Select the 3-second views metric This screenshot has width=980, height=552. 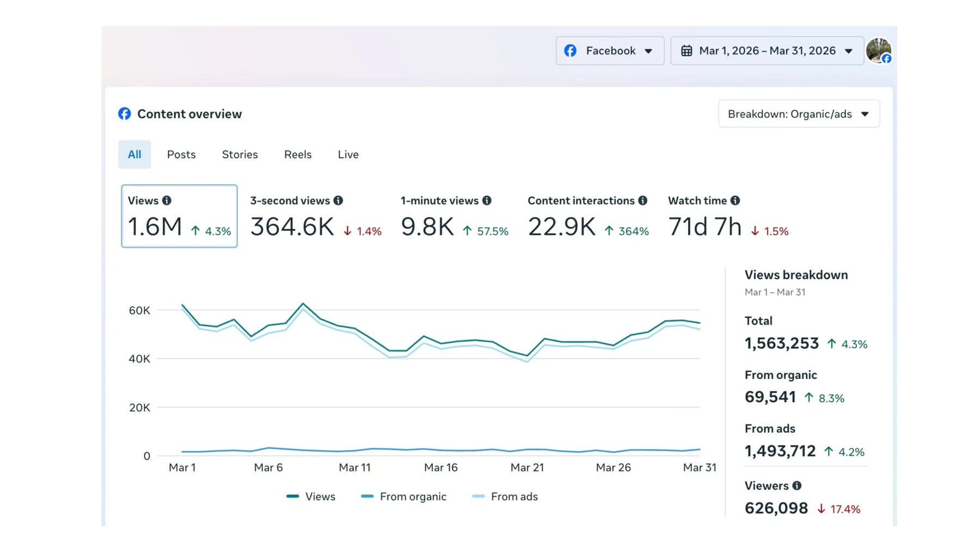click(x=316, y=216)
